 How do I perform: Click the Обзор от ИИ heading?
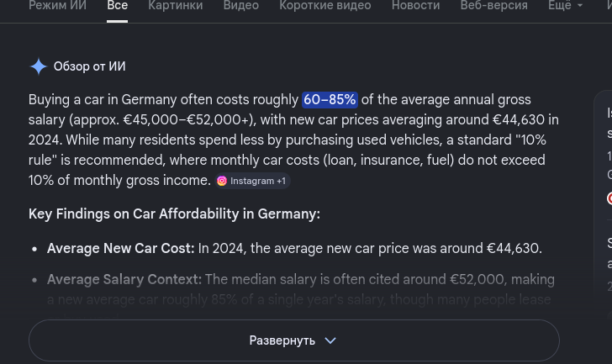click(x=90, y=66)
